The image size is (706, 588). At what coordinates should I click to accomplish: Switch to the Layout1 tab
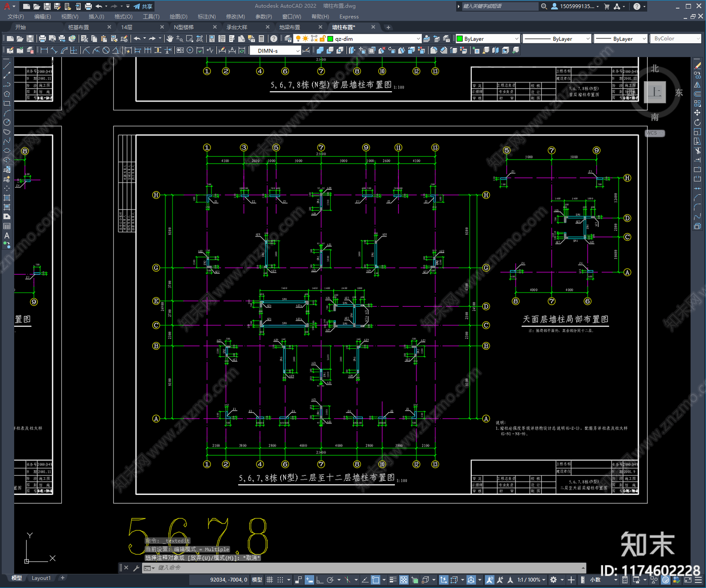[41, 578]
